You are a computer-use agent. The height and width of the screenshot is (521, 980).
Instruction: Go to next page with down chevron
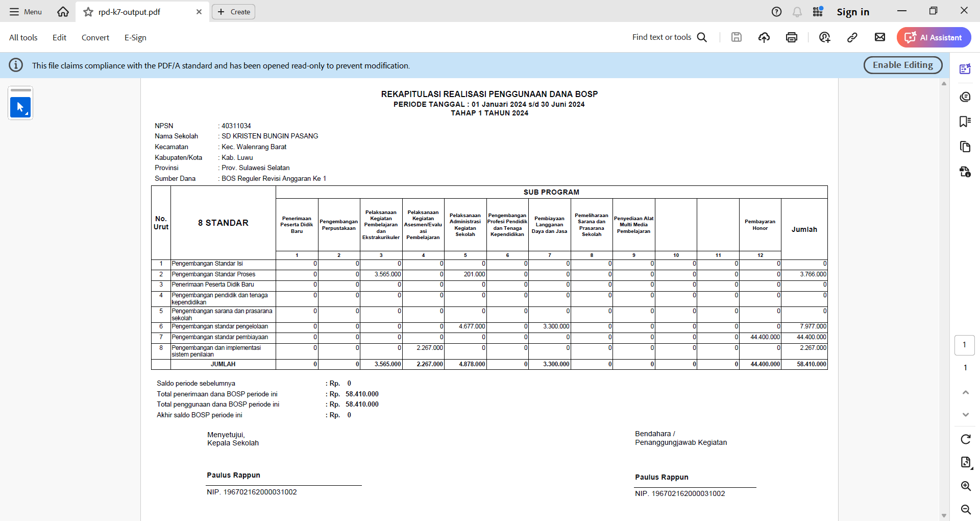965,415
